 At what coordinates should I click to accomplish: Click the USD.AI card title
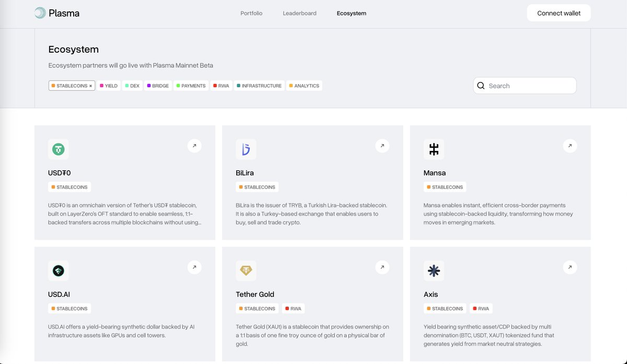(59, 295)
